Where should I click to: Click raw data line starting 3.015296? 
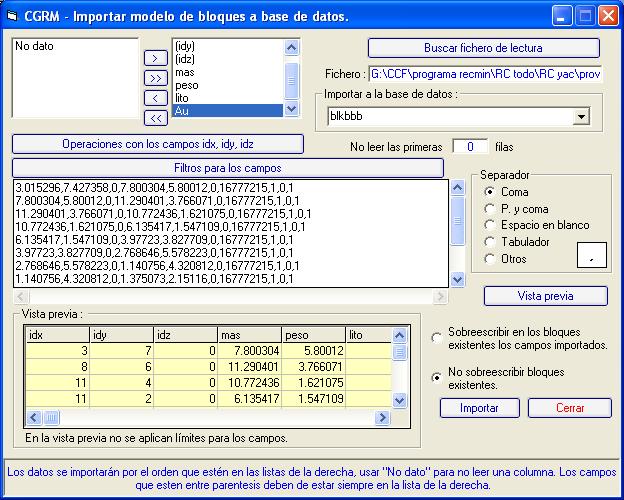click(x=154, y=188)
